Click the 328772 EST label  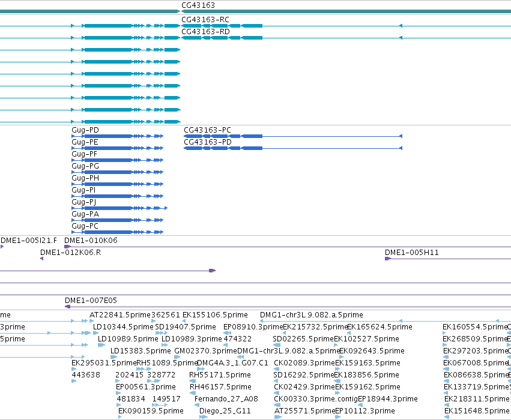161,375
